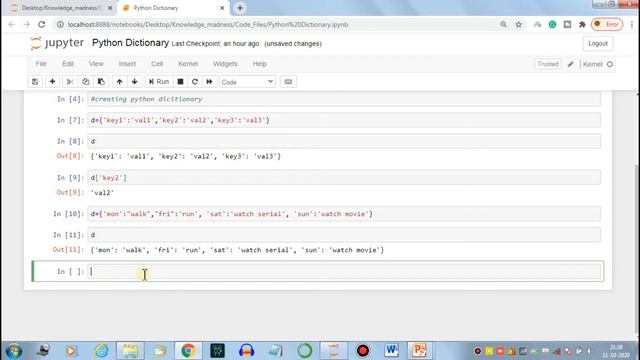
Task: Restart the kernel with the circular arrow icon
Action: (x=195, y=82)
